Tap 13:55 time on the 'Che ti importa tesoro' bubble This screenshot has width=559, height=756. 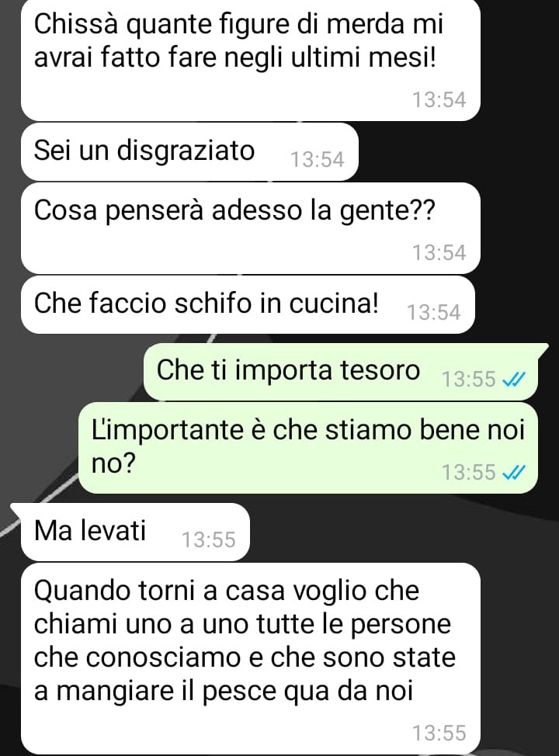[469, 380]
